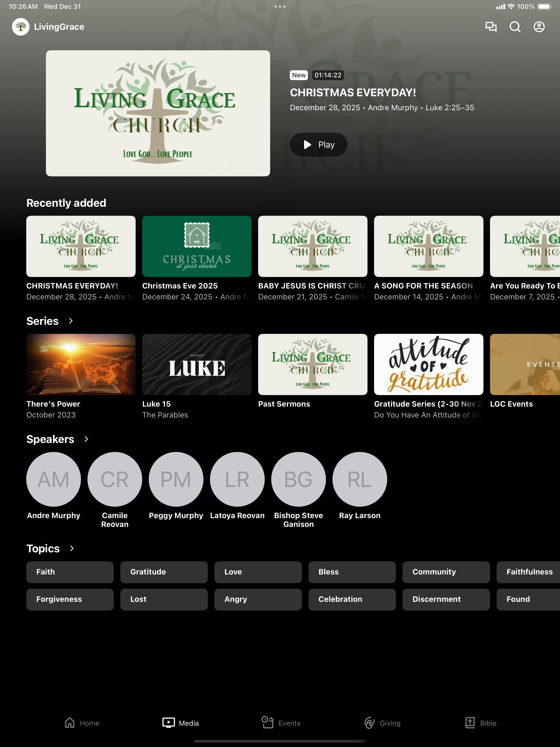Select the Discernment topic

446,599
